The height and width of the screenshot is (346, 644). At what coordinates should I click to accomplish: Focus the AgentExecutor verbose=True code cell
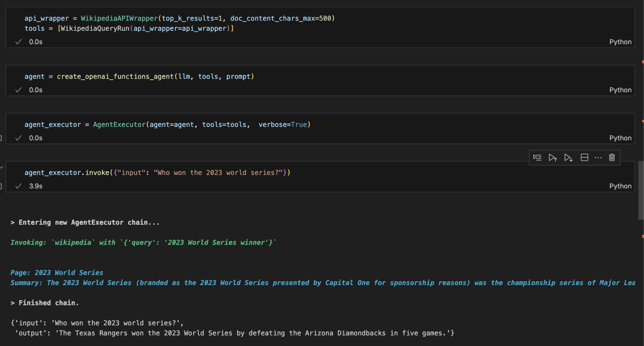[167, 125]
